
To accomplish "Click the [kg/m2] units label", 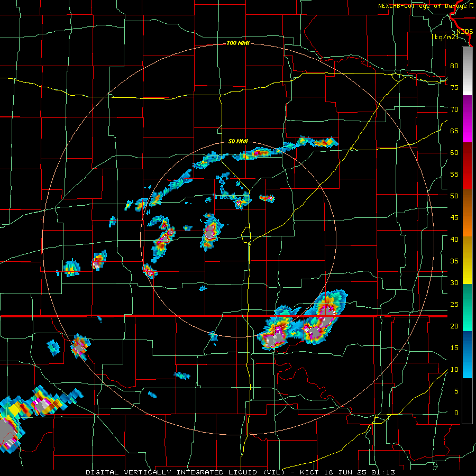I will (445, 37).
